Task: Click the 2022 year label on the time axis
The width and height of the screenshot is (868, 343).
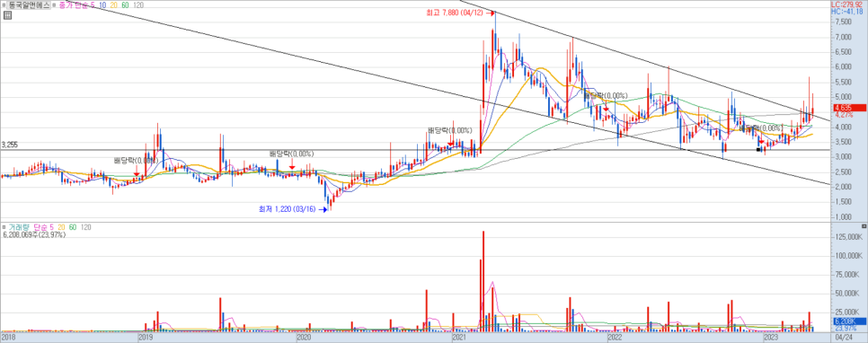Action: (616, 337)
